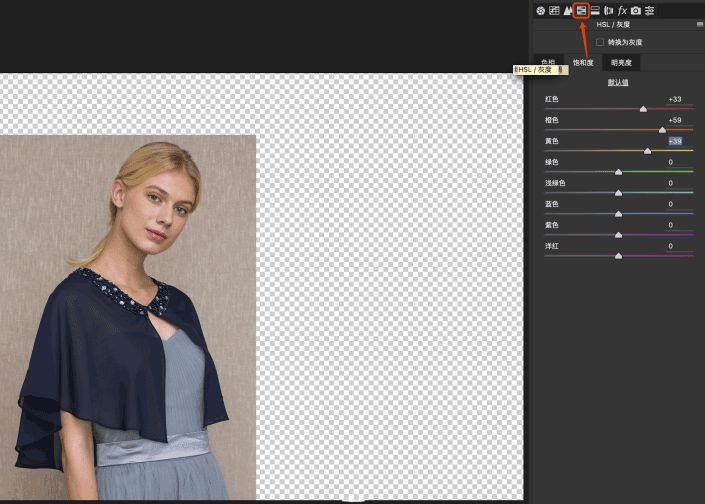Click the 黄色 value input field
The image size is (705, 504).
coord(675,141)
